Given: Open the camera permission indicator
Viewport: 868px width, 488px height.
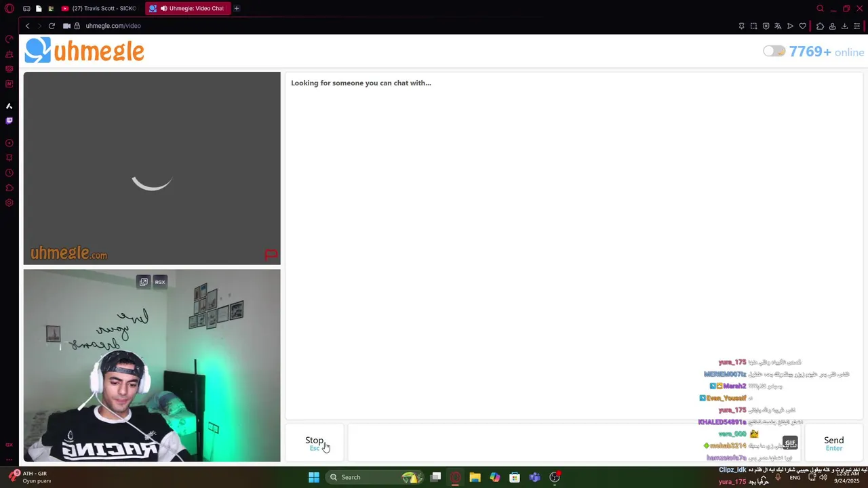Looking at the screenshot, I should click(x=66, y=26).
